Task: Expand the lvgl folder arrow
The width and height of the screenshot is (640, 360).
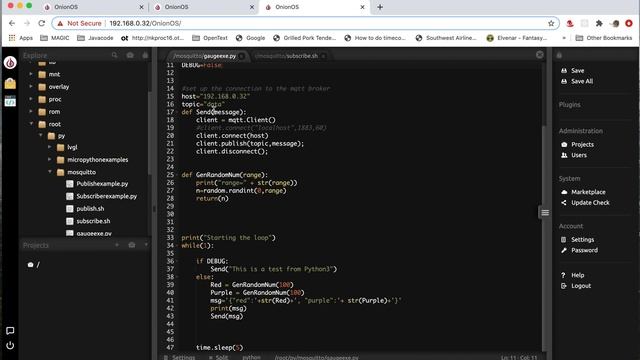Action: click(x=50, y=147)
